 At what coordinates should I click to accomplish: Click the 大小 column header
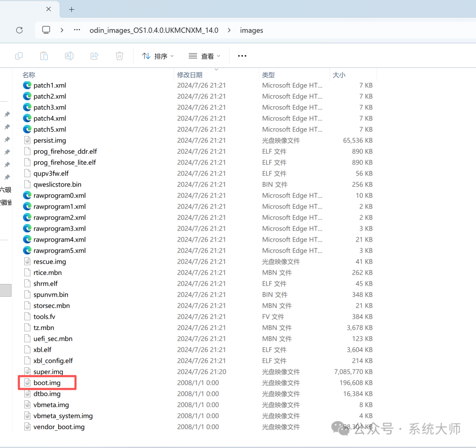(x=339, y=75)
